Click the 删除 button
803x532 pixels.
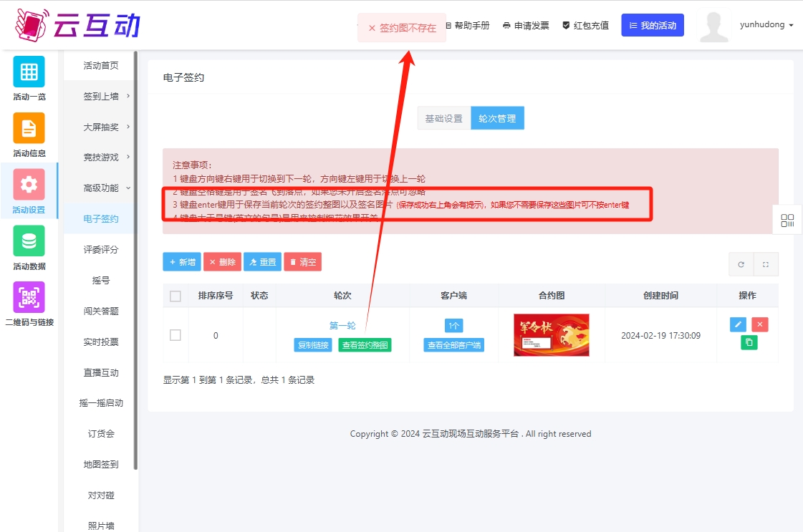(x=222, y=261)
